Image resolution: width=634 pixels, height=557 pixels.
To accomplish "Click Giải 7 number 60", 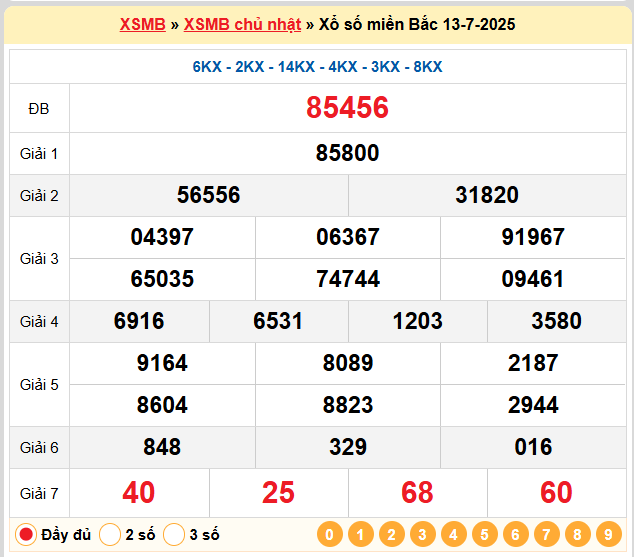I will [556, 493].
